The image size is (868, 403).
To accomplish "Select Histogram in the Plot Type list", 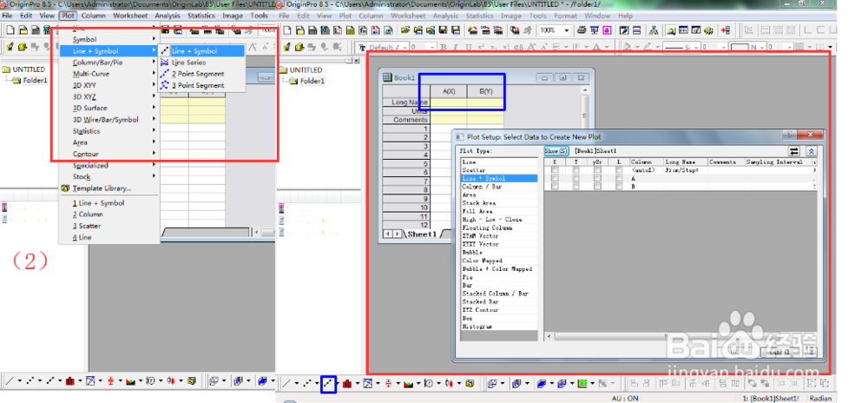I will tap(499, 327).
